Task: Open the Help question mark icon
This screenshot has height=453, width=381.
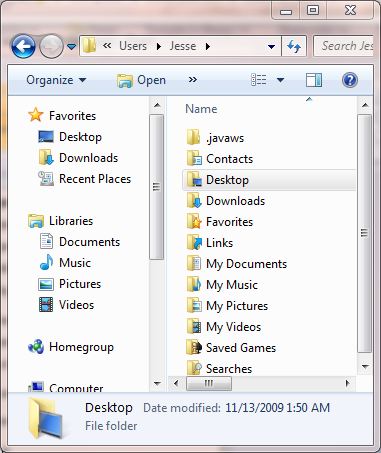Action: (x=350, y=80)
